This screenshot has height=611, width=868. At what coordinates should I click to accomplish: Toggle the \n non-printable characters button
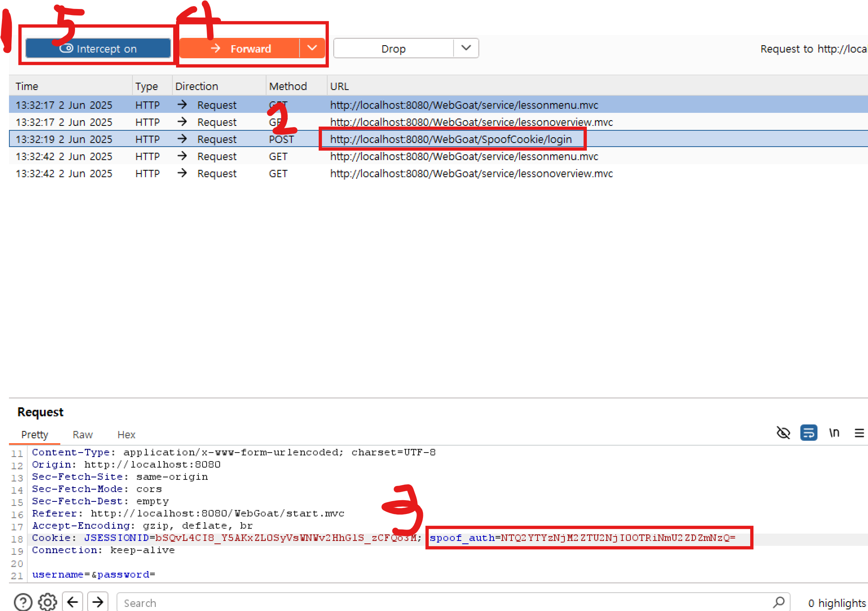pyautogui.click(x=834, y=433)
